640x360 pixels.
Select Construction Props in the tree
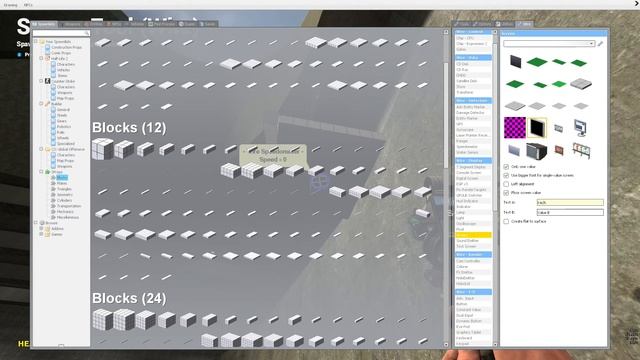tap(66, 47)
